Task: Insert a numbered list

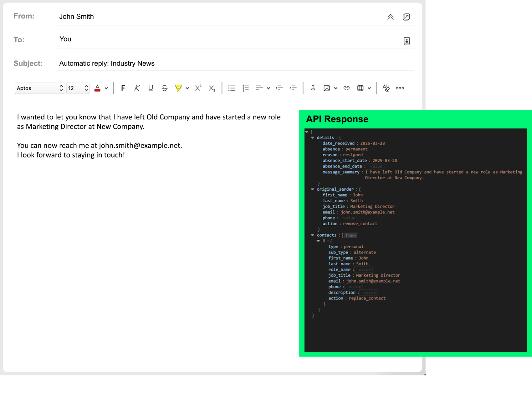Action: (x=245, y=88)
